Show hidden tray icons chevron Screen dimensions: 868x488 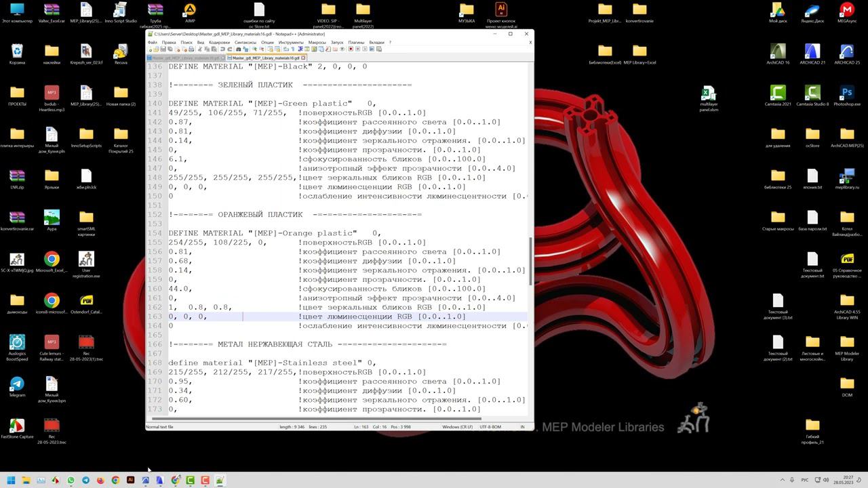tap(783, 480)
